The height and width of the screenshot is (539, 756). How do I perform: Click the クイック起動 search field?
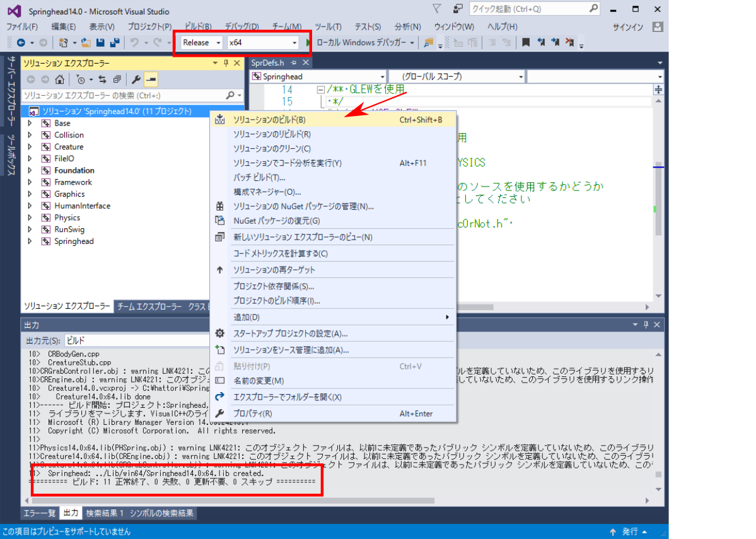(x=528, y=9)
